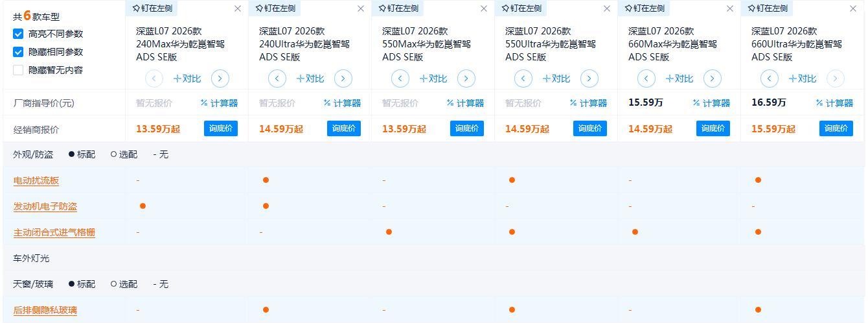This screenshot has height=323, width=868.
Task: Pin the 660Ultra column to the left
Action: (766, 8)
